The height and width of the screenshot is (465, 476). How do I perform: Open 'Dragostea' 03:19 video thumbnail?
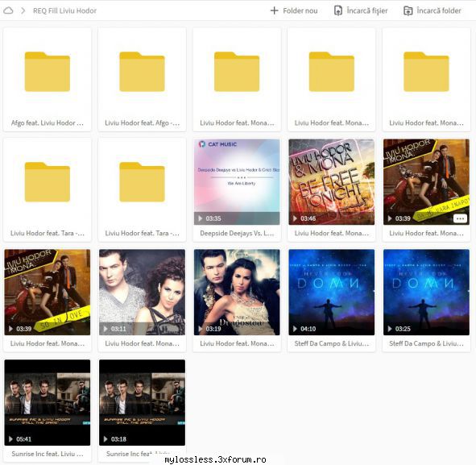237,293
